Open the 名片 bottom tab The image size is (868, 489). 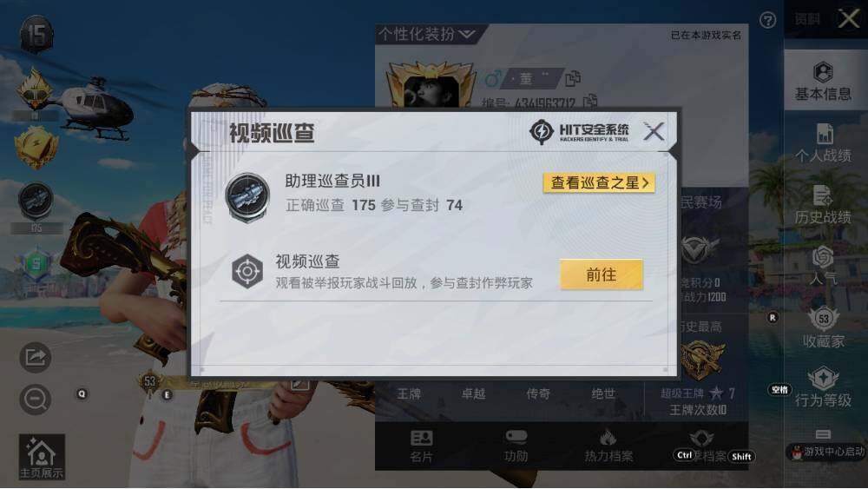(421, 446)
